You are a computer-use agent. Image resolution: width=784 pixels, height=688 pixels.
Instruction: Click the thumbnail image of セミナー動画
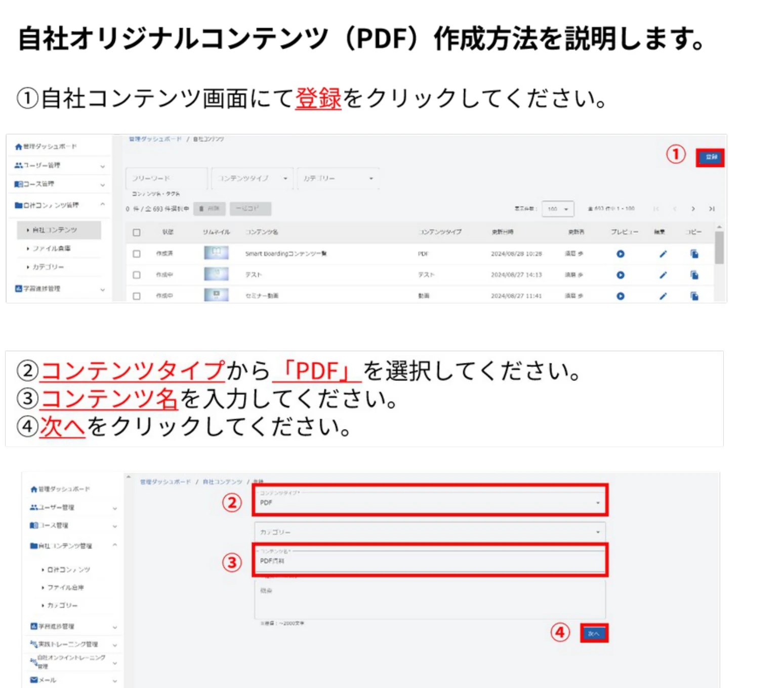216,295
